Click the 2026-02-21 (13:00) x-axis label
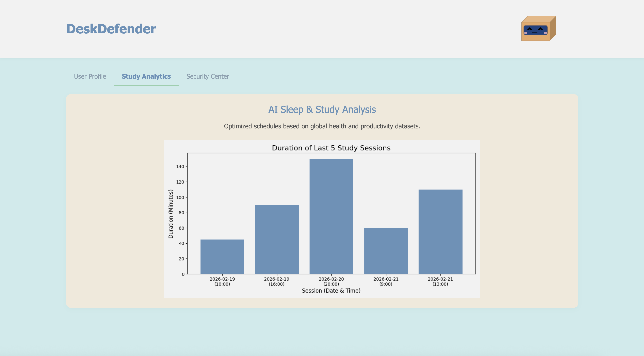The width and height of the screenshot is (644, 356). (x=440, y=282)
